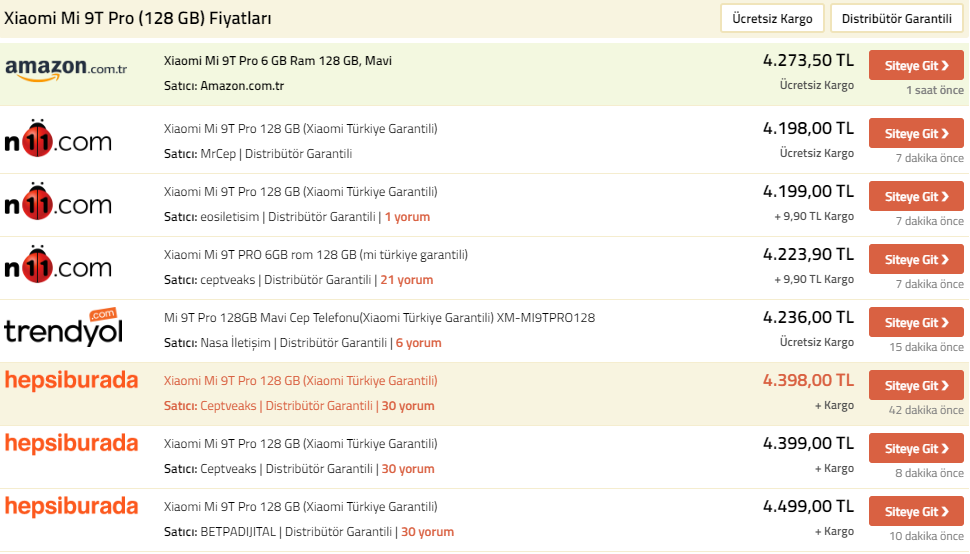Go to site for Trendyol offer 4.236,00 TL
Screen dimensions: 970x554
pyautogui.click(x=916, y=323)
